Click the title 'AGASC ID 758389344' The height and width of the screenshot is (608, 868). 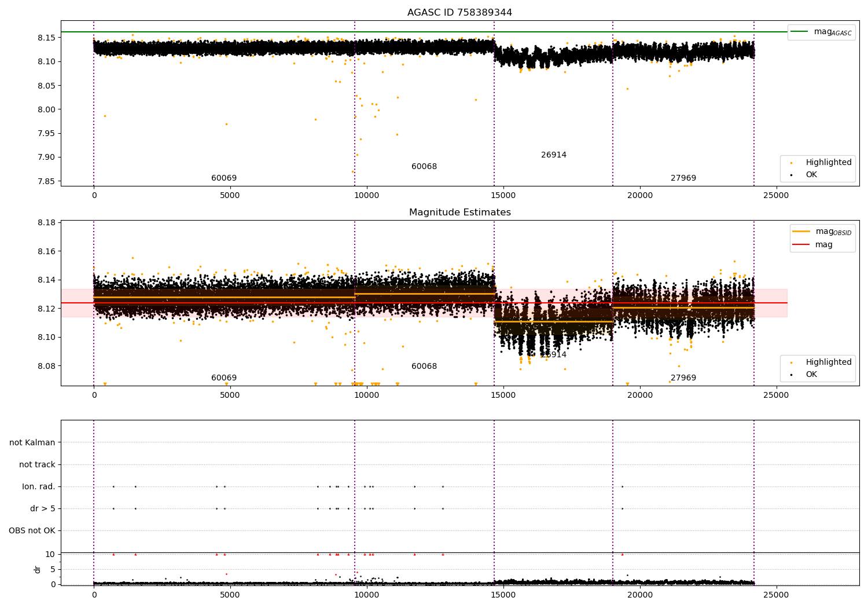point(459,13)
